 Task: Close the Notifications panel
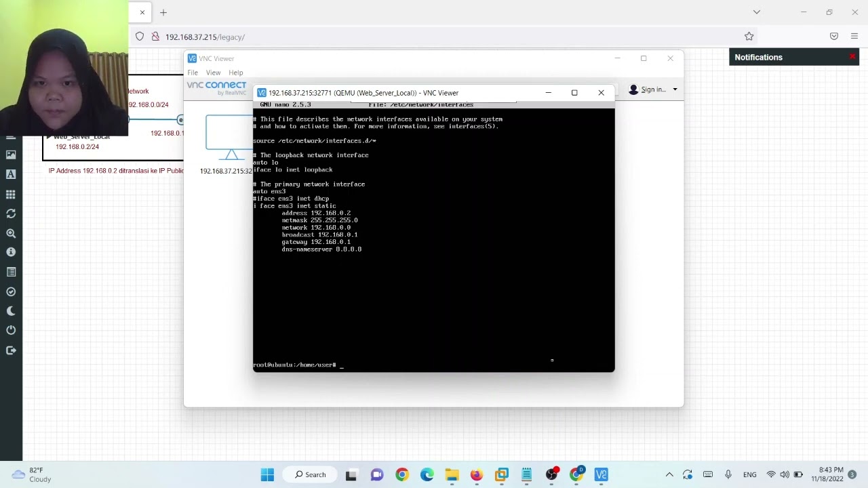point(852,57)
